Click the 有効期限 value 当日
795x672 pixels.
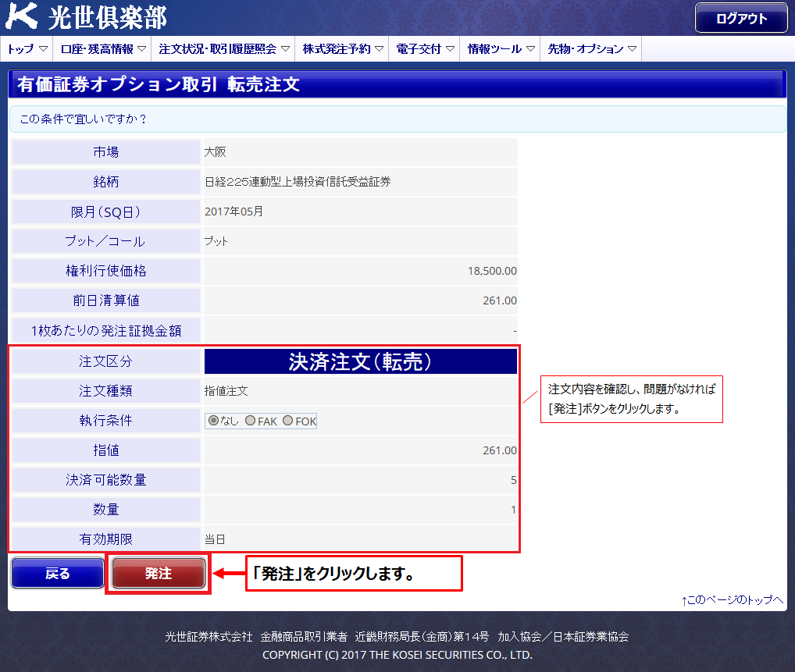click(x=215, y=539)
